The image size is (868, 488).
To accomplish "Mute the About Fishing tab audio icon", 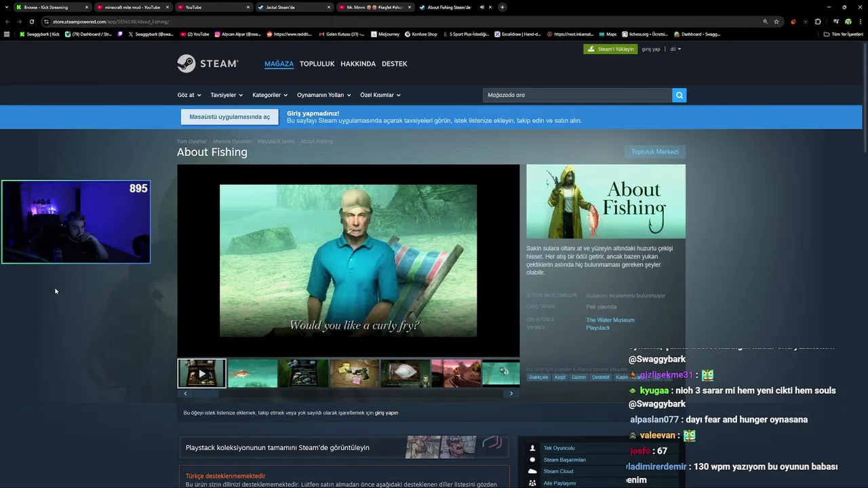I will tap(482, 7).
